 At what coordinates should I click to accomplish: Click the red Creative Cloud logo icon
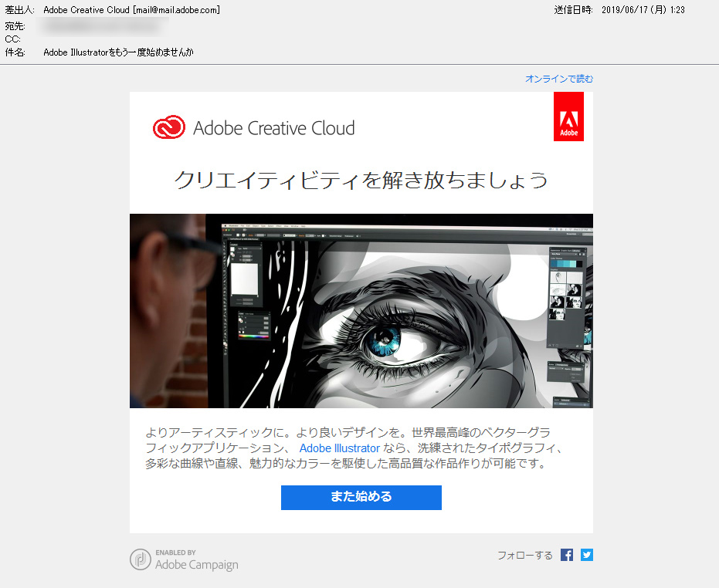point(168,128)
